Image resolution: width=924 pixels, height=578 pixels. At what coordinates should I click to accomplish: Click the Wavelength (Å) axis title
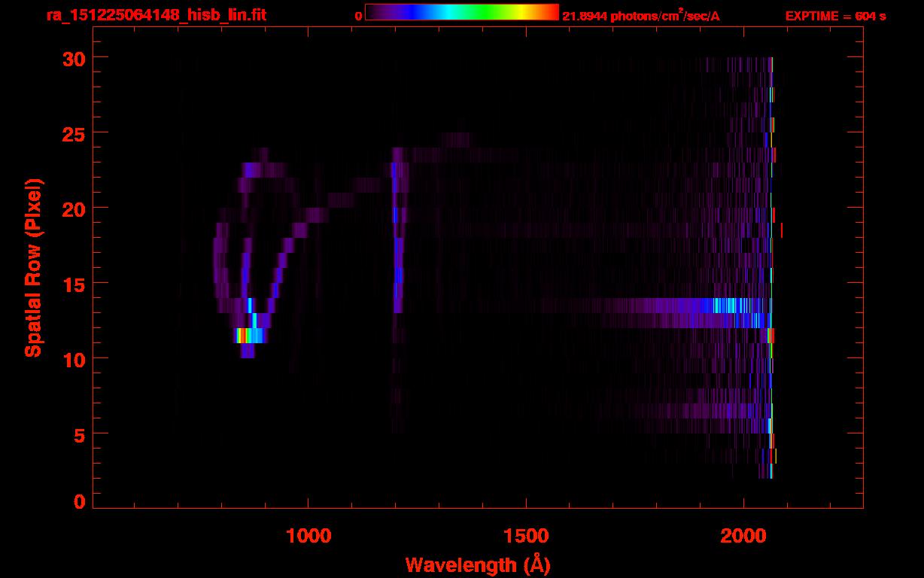(478, 564)
